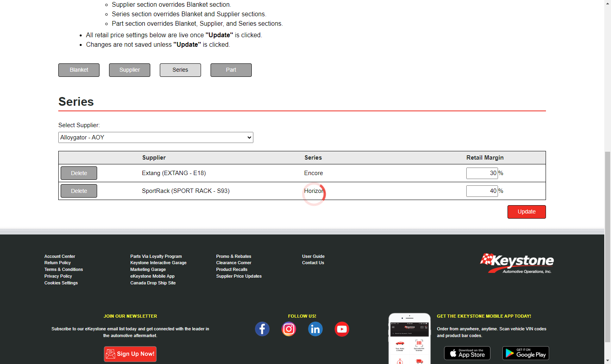
Task: Get the app on Google Play badge
Action: click(526, 353)
